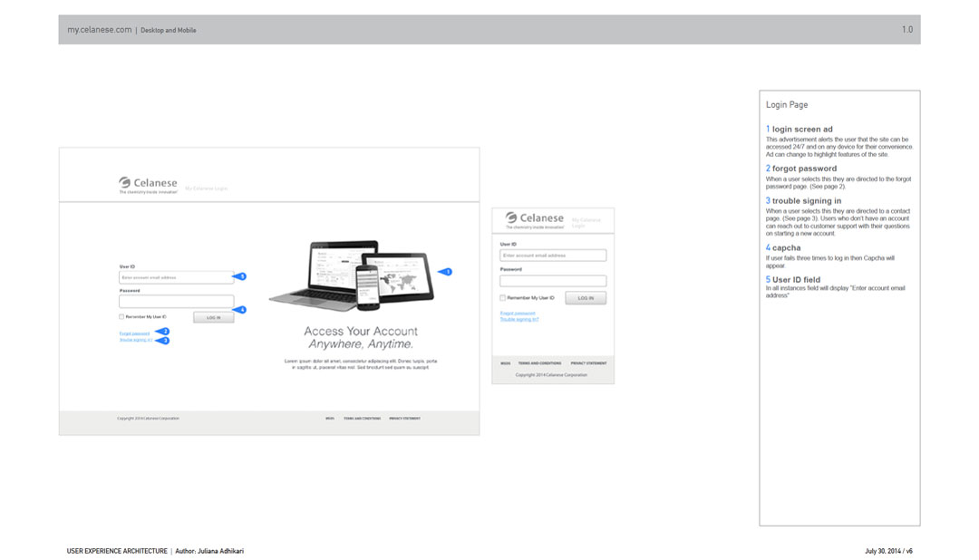Click annotation marker 5 beside the User ID field
The width and height of the screenshot is (979, 560).
pyautogui.click(x=240, y=276)
